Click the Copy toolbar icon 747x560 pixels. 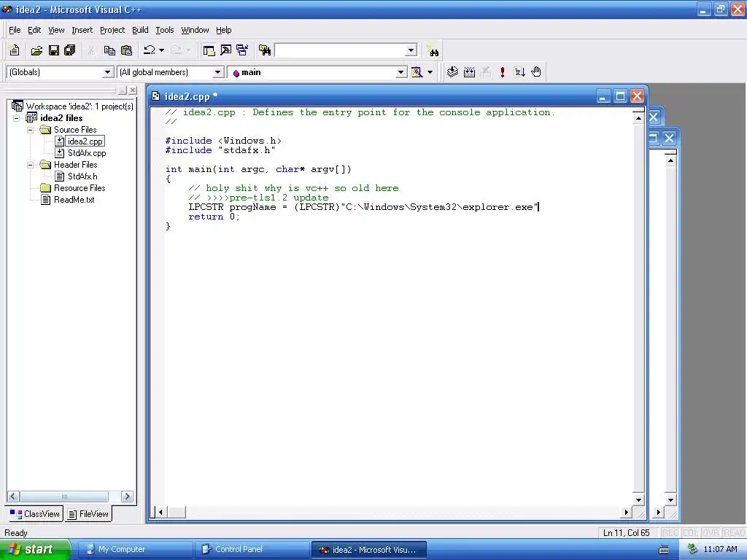coord(109,50)
